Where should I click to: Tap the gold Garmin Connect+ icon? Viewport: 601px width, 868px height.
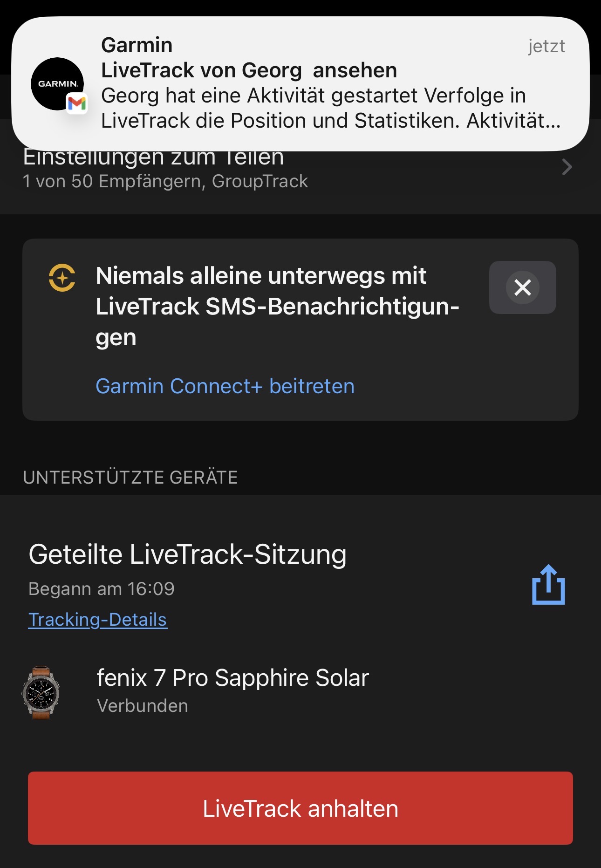[x=62, y=278]
